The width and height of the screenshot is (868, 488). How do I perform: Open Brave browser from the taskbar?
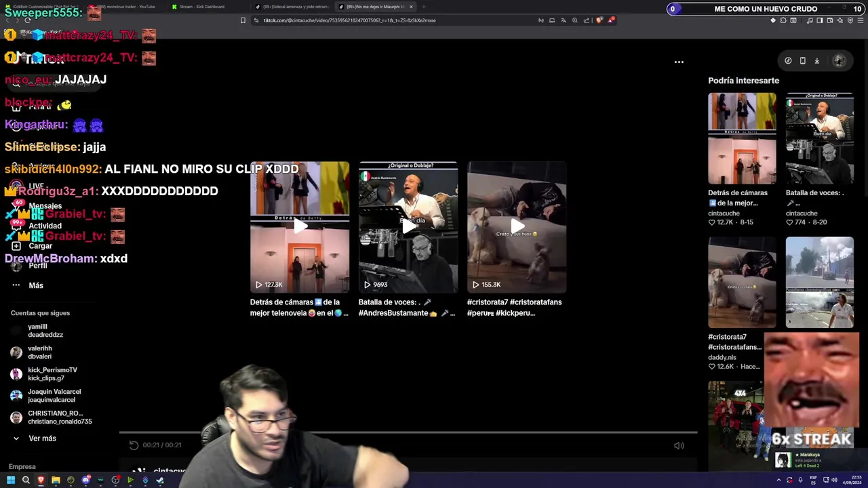coord(41,480)
